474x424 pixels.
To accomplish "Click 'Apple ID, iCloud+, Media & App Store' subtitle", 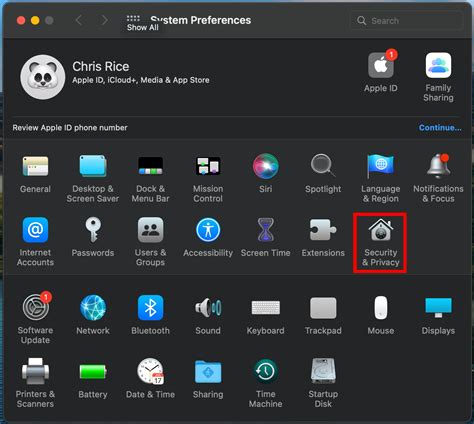I will tap(141, 80).
